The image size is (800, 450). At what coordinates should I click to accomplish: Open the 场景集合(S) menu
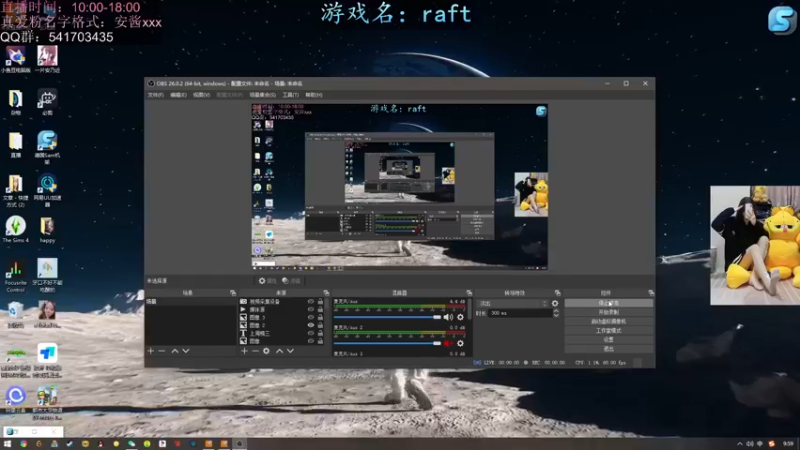coord(262,95)
